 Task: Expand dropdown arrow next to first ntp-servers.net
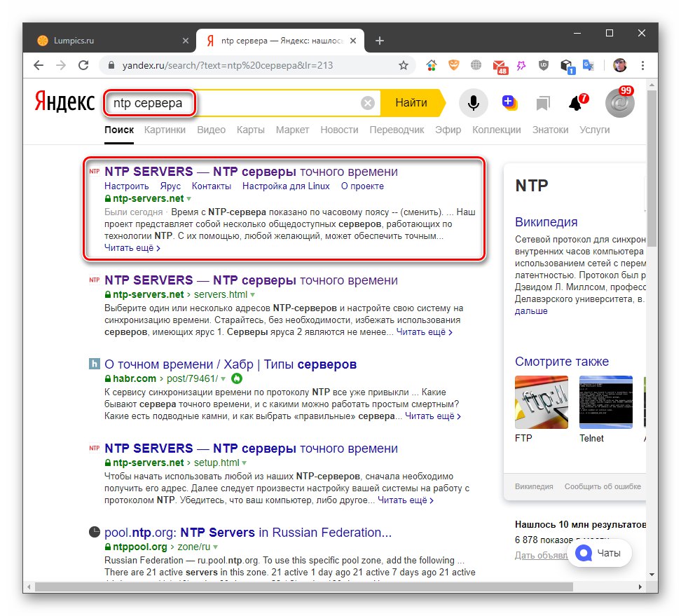pos(189,198)
